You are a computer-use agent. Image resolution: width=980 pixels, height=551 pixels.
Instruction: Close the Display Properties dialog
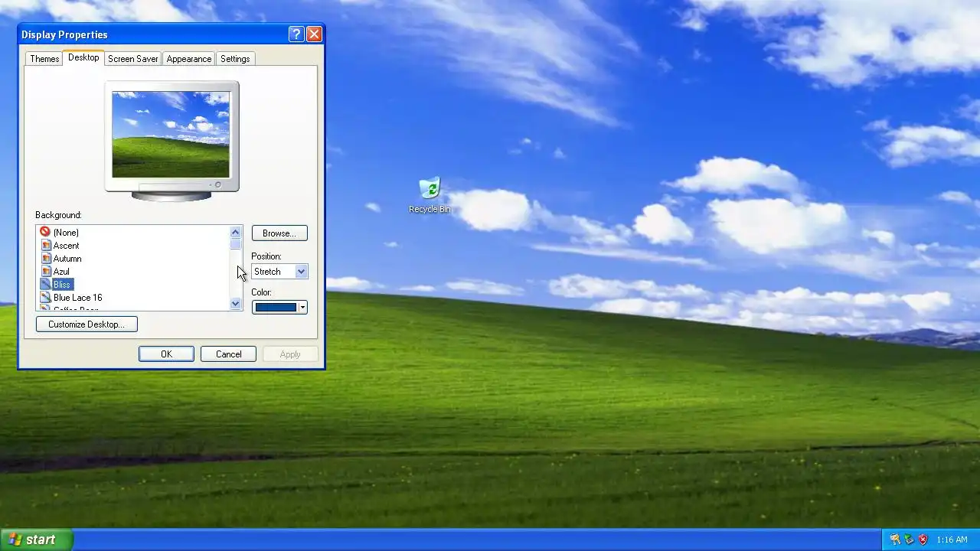tap(314, 34)
